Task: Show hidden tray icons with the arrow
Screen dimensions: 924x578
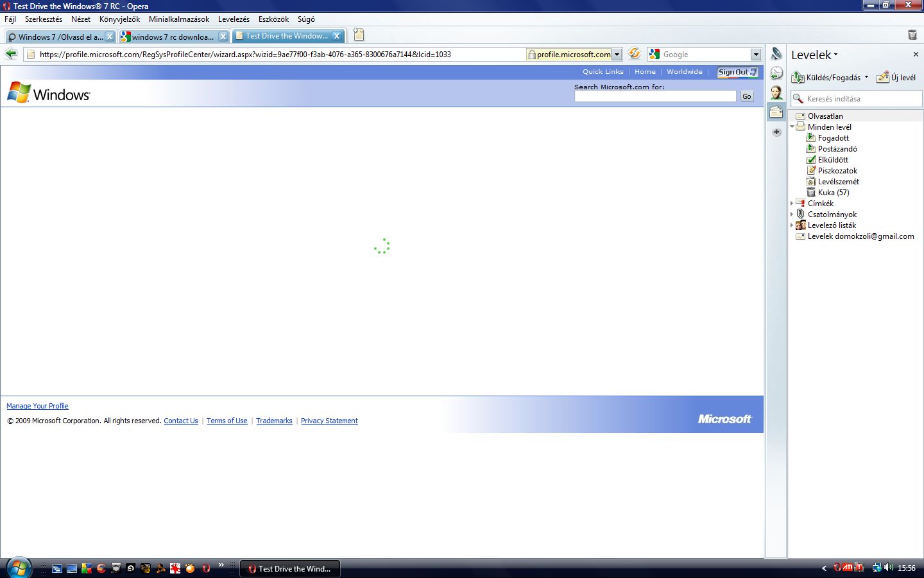Action: pyautogui.click(x=824, y=568)
